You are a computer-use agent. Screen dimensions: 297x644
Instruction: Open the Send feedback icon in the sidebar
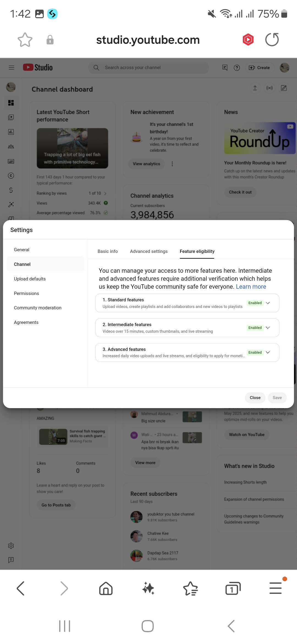click(x=11, y=560)
